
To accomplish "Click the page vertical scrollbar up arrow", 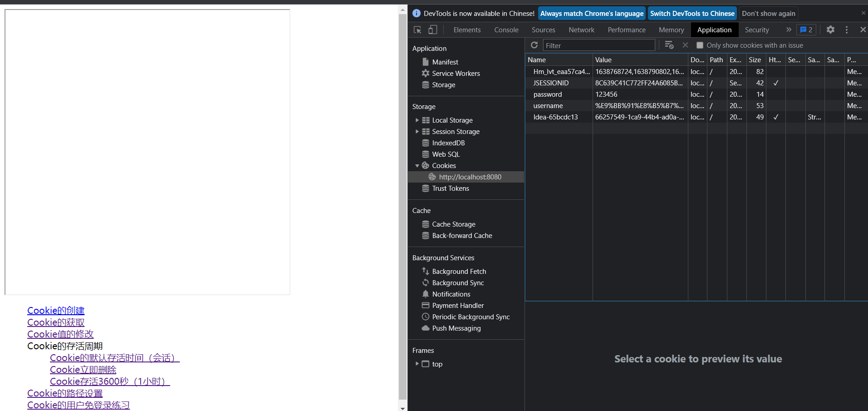I will 402,9.
